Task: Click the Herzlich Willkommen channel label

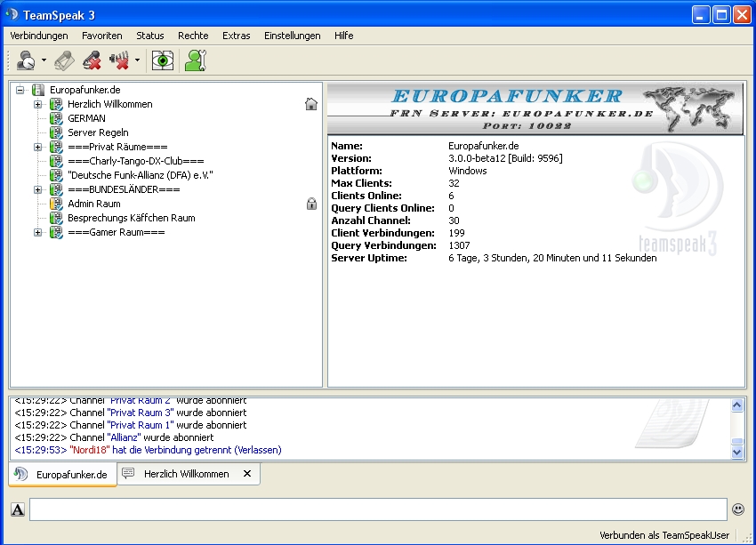Action: (x=110, y=104)
